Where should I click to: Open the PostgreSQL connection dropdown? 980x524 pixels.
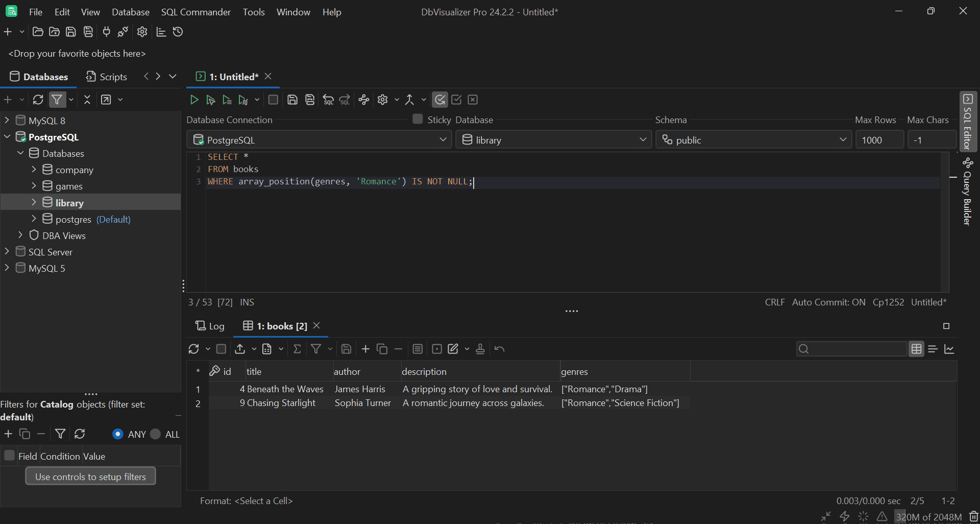(443, 139)
